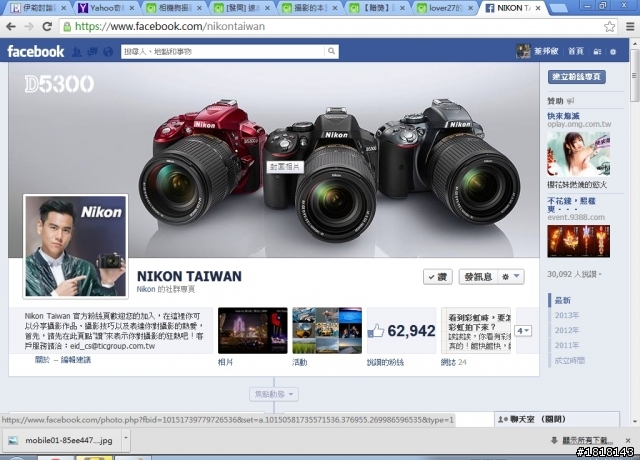Open the NIKON TAIWAN profile picture
Viewport: 640px width, 460px height.
(x=76, y=246)
